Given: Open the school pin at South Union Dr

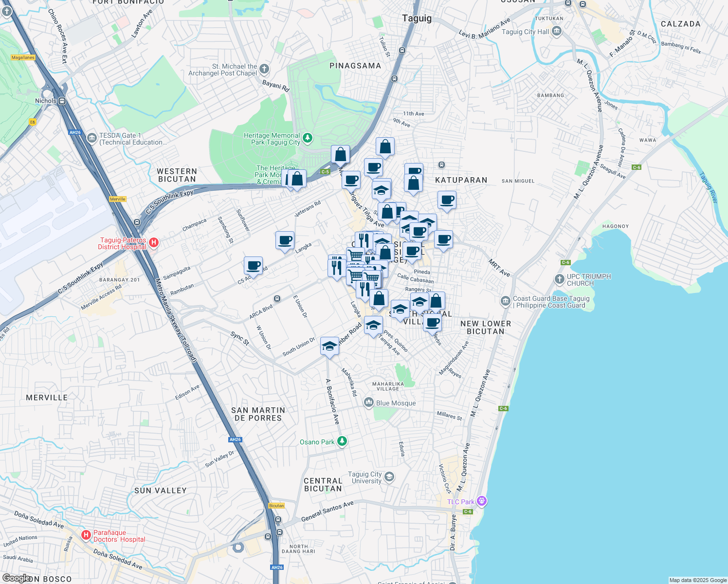Looking at the screenshot, I should click(x=329, y=347).
